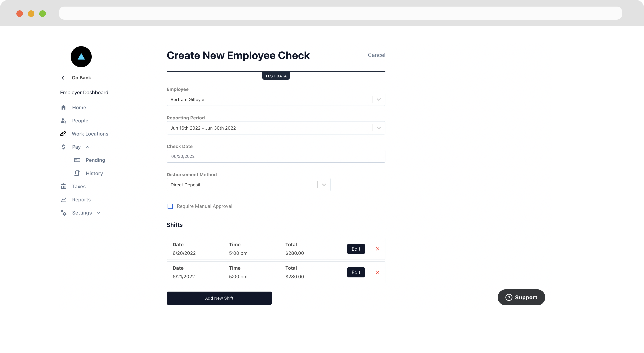Click the Taxes bank icon
Image resolution: width=644 pixels, height=353 pixels.
(x=63, y=186)
